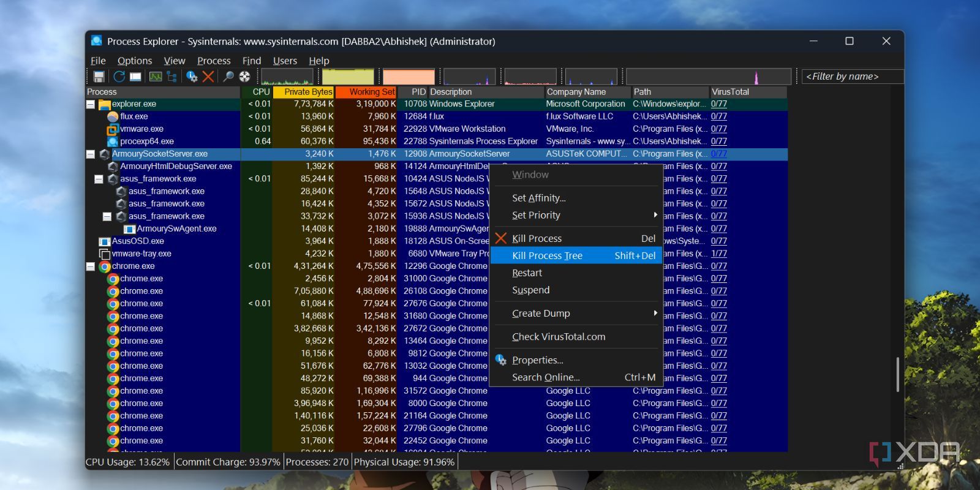The height and width of the screenshot is (490, 980).
Task: Choose Check VirusTotal.com in context menu
Action: 576,336
